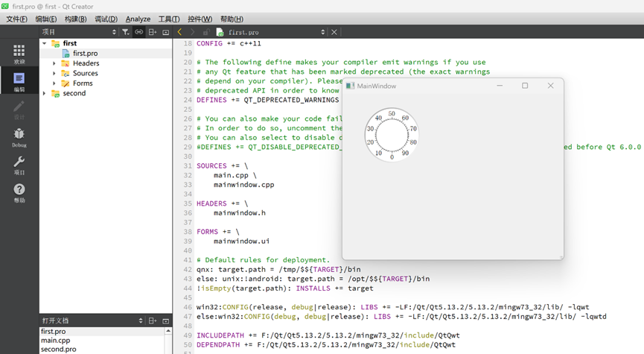The image size is (644, 354).
Task: Open the Help (帮助) mode
Action: click(x=19, y=192)
